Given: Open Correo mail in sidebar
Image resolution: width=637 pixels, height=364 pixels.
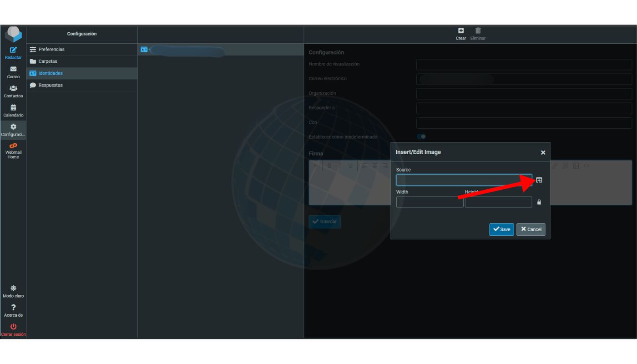Looking at the screenshot, I should tap(13, 70).
